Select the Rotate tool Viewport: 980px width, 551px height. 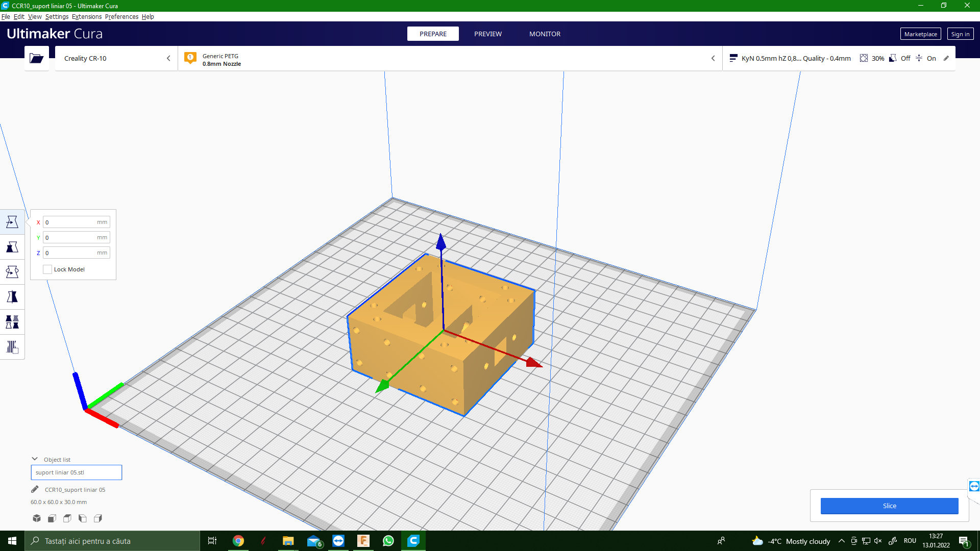12,272
